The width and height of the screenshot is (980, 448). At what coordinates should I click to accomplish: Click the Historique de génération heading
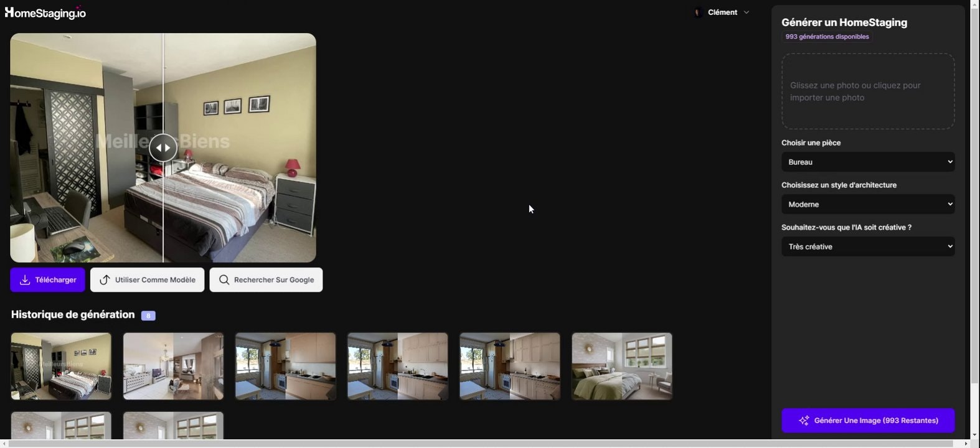point(73,315)
